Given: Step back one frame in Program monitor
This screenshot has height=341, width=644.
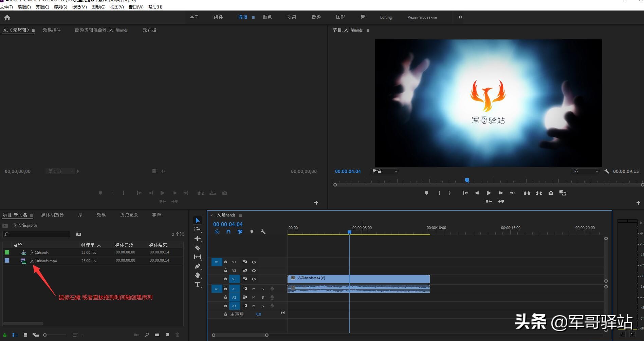Looking at the screenshot, I should [477, 193].
